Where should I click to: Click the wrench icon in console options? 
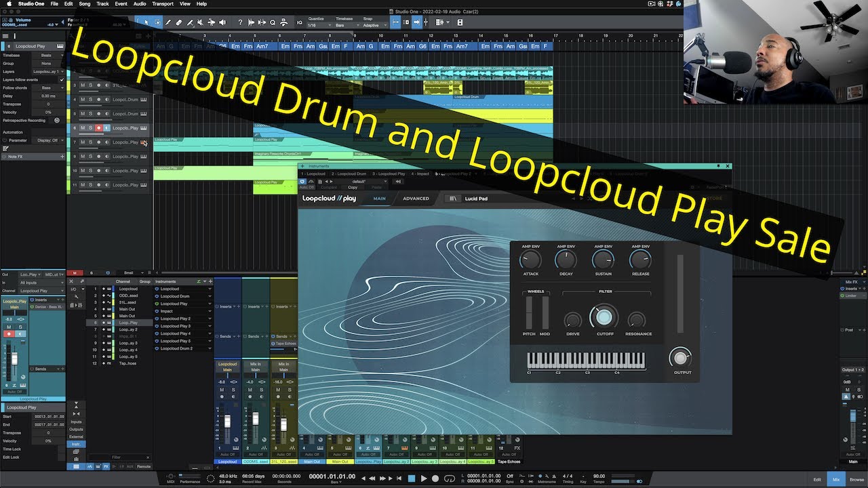[76, 296]
